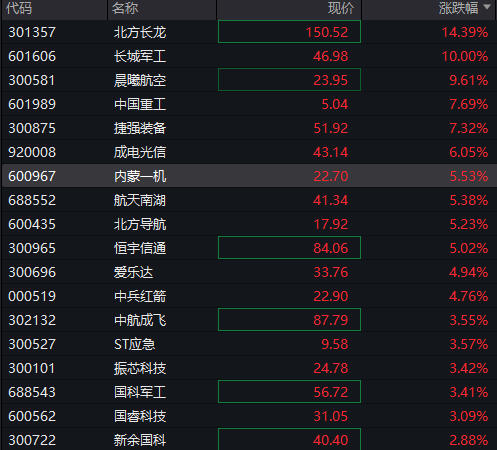Select stock code 300722
This screenshot has height=450, width=497.
click(x=32, y=440)
